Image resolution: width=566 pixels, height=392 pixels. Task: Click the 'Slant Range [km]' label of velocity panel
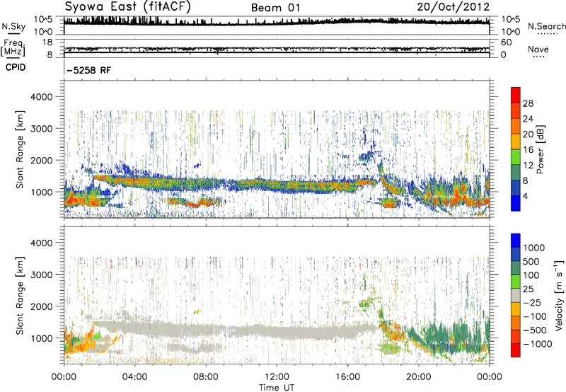(x=20, y=296)
